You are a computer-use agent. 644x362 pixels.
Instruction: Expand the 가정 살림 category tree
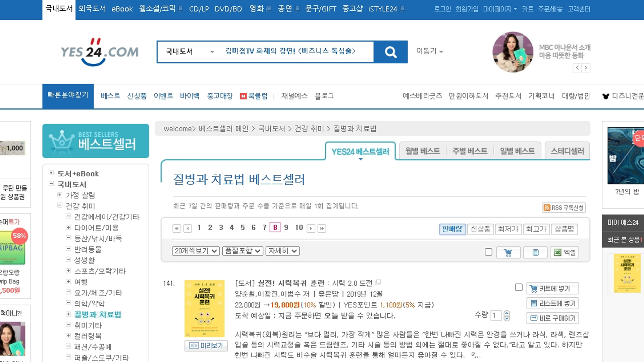[60, 195]
